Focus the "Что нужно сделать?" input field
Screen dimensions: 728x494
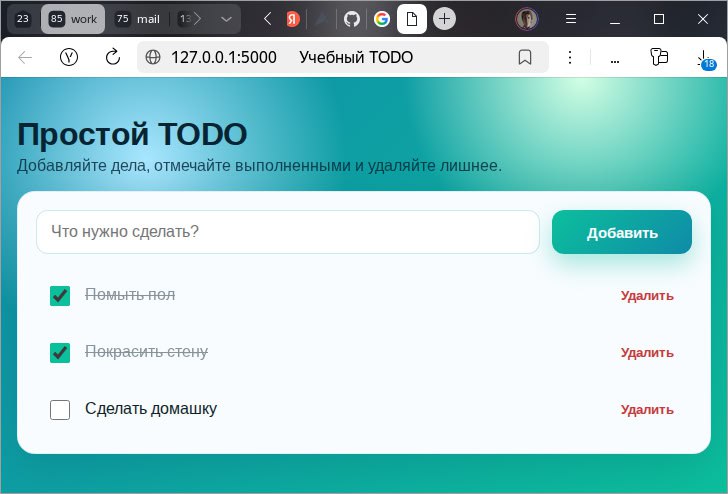coord(288,232)
